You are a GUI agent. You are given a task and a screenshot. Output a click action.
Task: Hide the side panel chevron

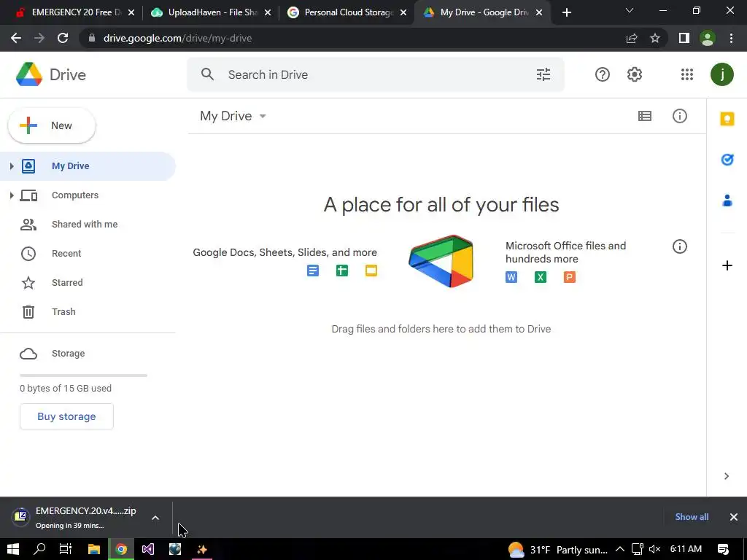point(727,476)
